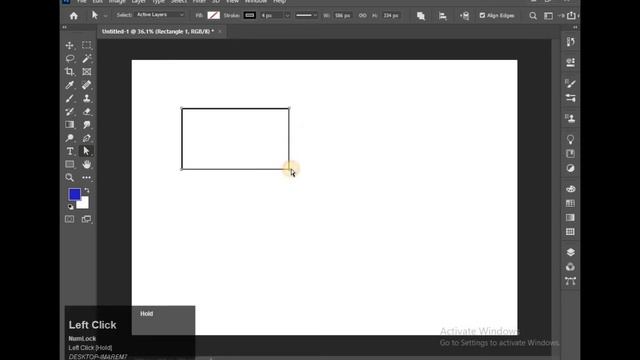Open the Edit Toolbar three-dots button

(87, 178)
